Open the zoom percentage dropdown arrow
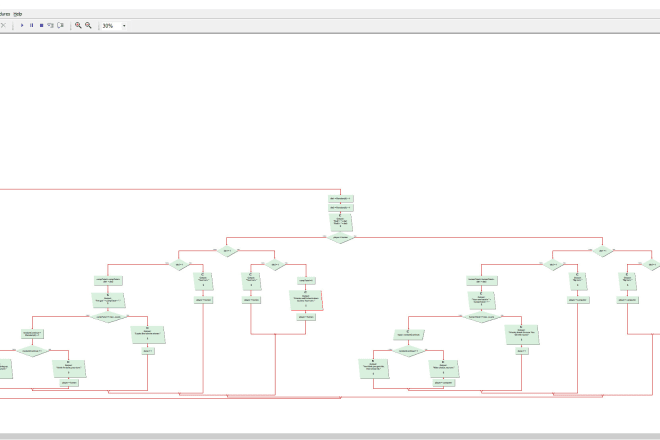 point(124,26)
